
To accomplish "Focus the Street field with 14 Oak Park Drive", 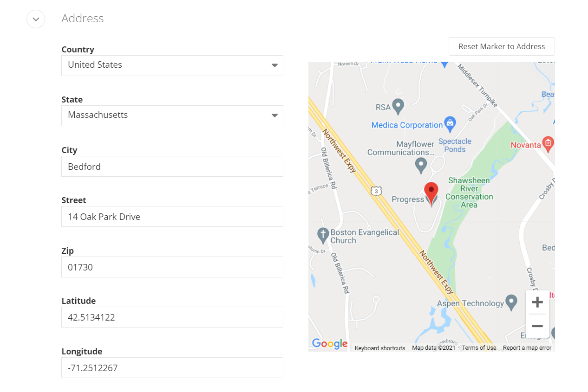I will (172, 216).
